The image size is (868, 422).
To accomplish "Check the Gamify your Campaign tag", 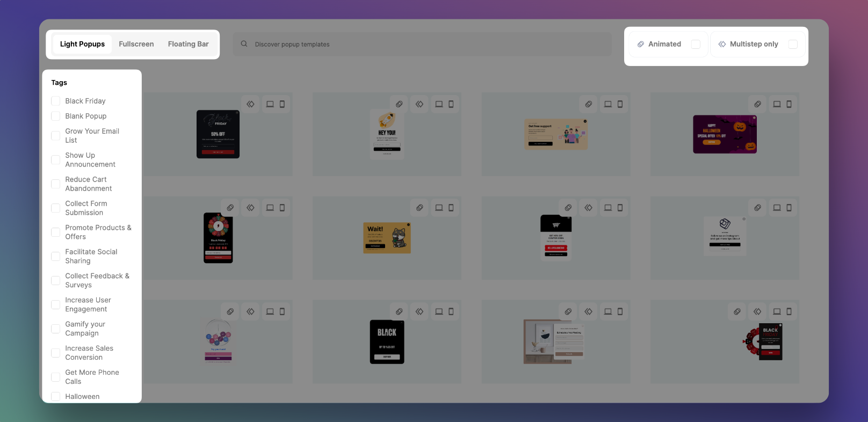I will (55, 329).
